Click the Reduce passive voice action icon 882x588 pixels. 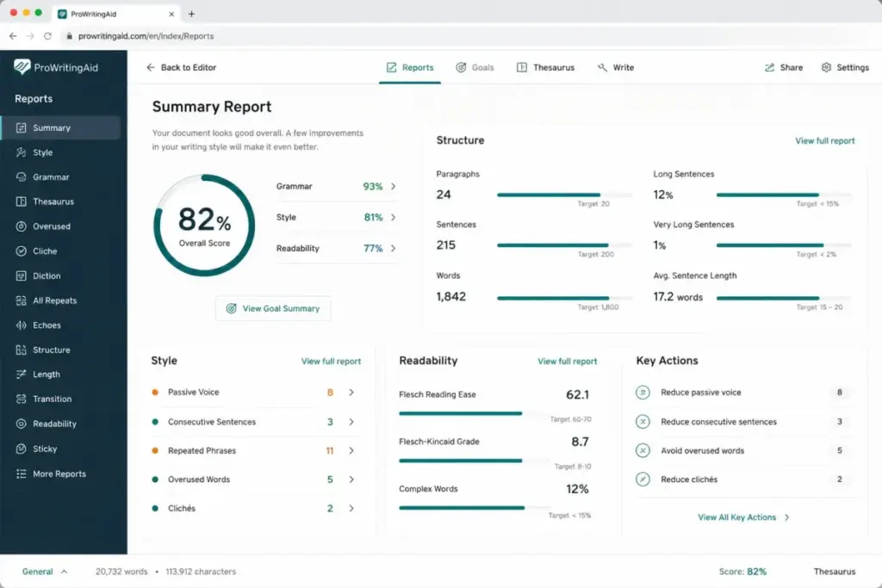coord(643,393)
